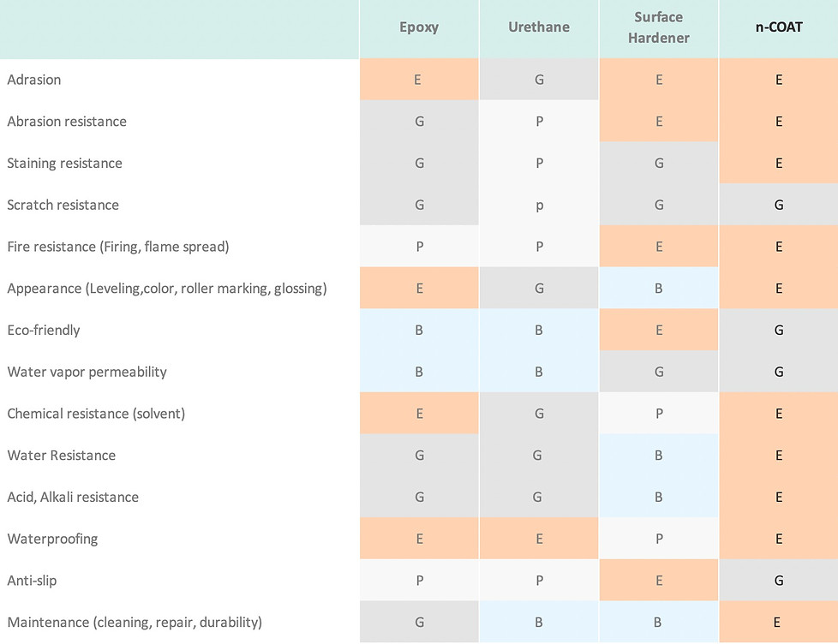This screenshot has height=644, width=838.
Task: Select the n-COAT column header
Action: (x=779, y=27)
